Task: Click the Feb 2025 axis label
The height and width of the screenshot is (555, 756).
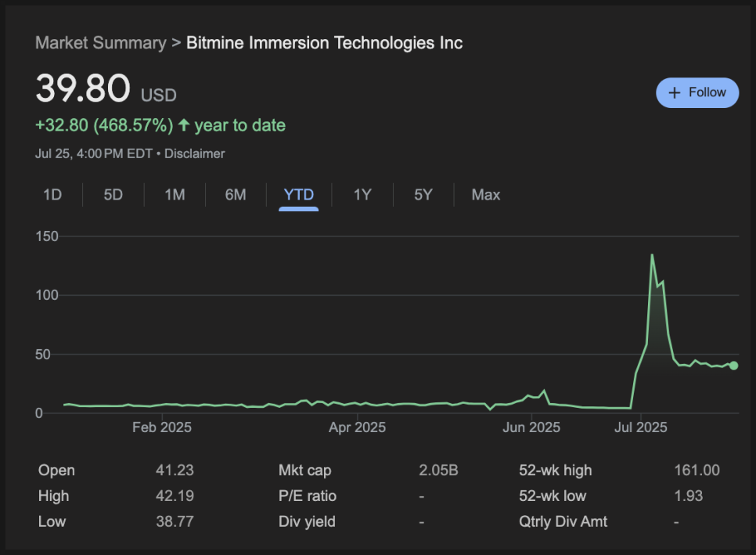Action: click(162, 427)
